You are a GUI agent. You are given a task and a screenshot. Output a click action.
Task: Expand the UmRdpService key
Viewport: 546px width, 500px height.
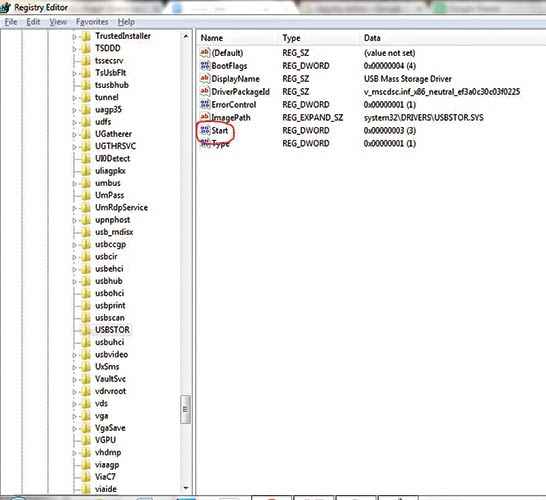(x=74, y=208)
